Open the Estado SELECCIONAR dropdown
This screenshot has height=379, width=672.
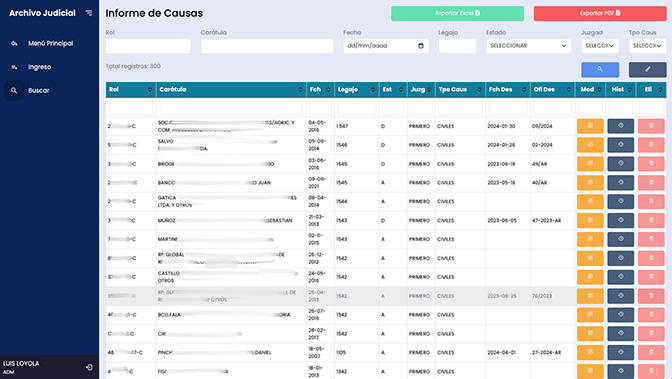(x=528, y=46)
